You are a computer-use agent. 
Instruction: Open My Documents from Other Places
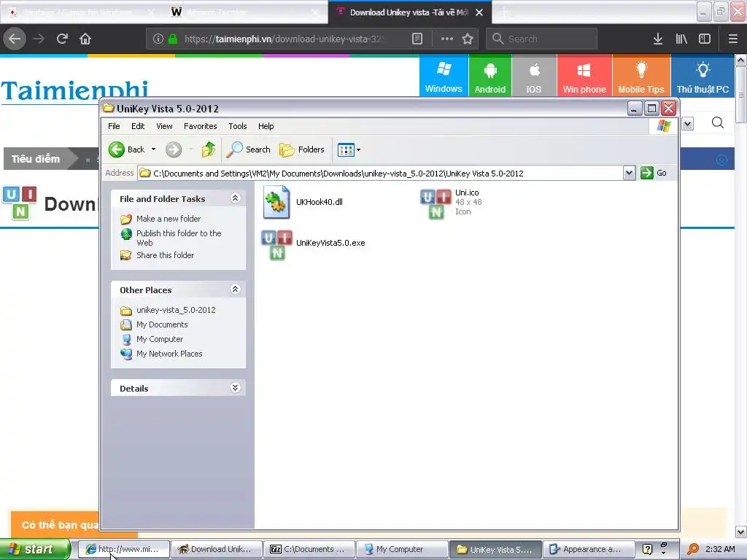pyautogui.click(x=162, y=324)
